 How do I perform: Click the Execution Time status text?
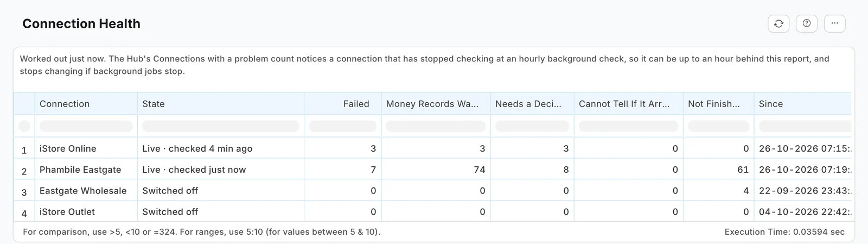click(784, 232)
